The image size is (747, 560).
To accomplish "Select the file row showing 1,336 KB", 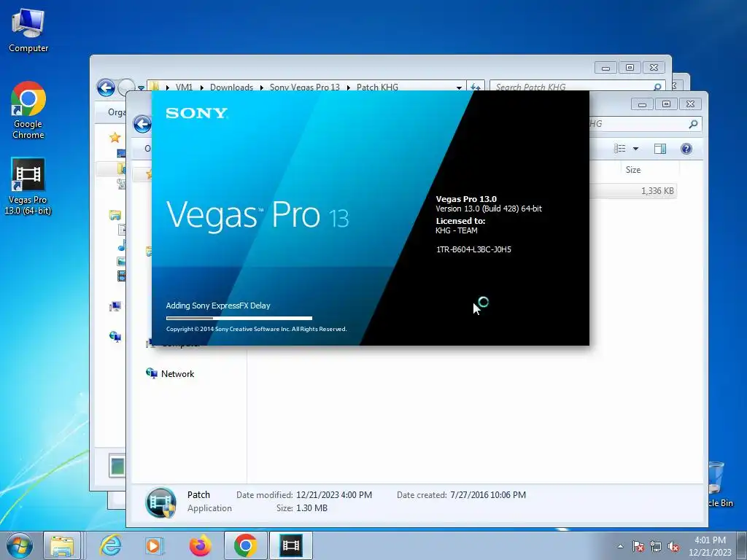I will pos(633,190).
